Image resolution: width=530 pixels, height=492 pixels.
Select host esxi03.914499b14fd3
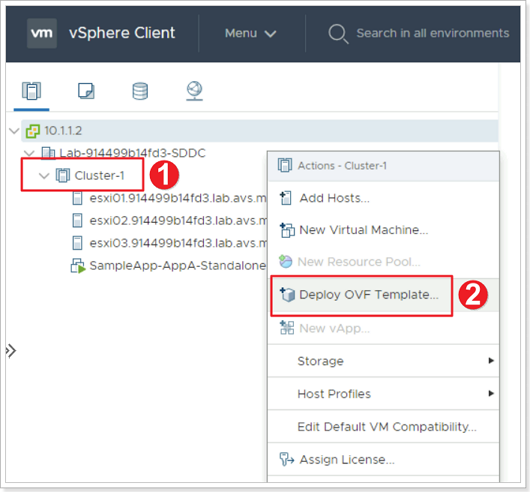click(x=178, y=243)
